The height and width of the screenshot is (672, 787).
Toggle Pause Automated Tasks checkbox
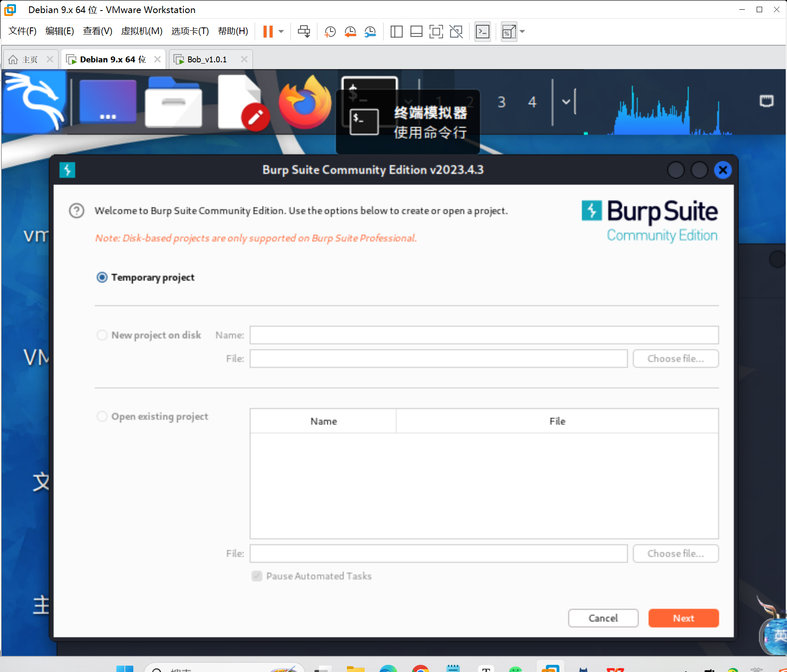point(257,576)
